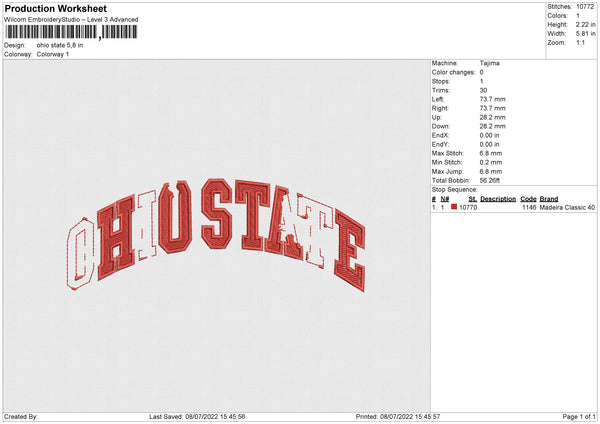
Task: Click the Max Jump value 6.8 mm
Action: (491, 171)
